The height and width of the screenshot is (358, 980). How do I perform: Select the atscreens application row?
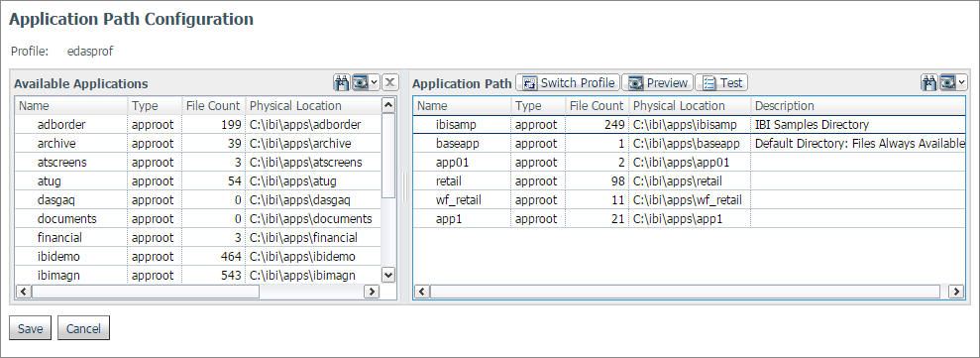pyautogui.click(x=197, y=162)
